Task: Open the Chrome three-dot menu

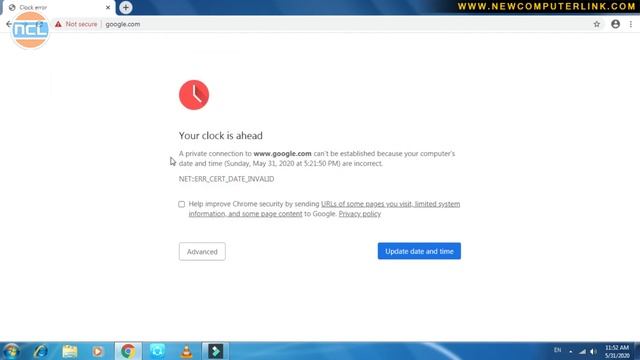Action: pyautogui.click(x=631, y=24)
